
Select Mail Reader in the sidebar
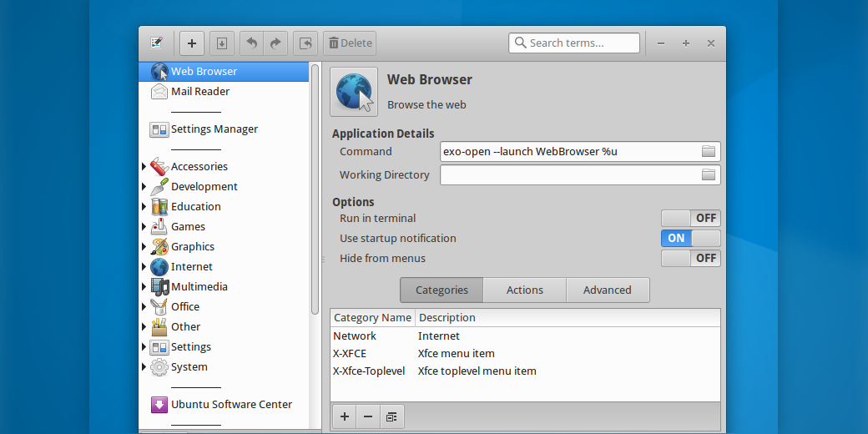pyautogui.click(x=224, y=91)
